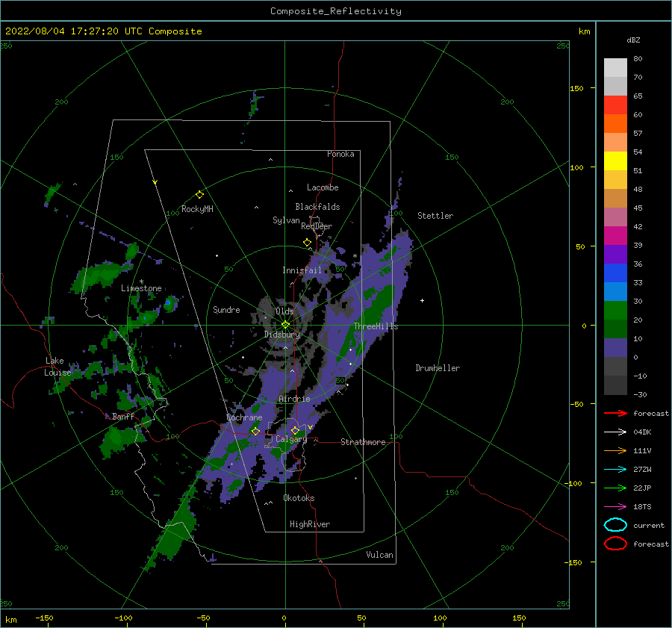Click the Banff label
Image resolution: width=672 pixels, height=628 pixels.
123,416
